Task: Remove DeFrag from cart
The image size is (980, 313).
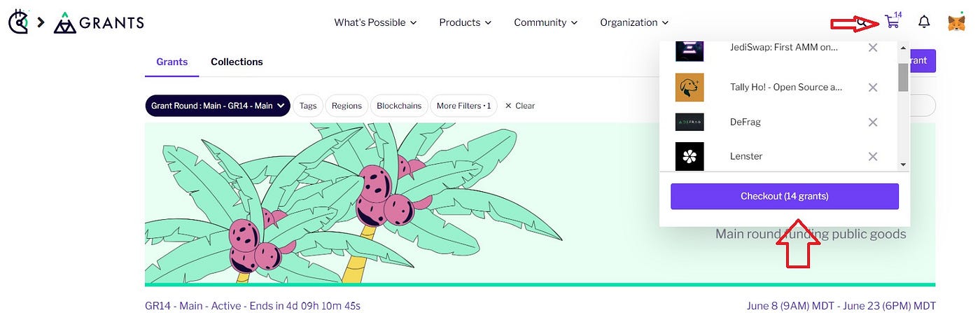Action: pos(873,122)
